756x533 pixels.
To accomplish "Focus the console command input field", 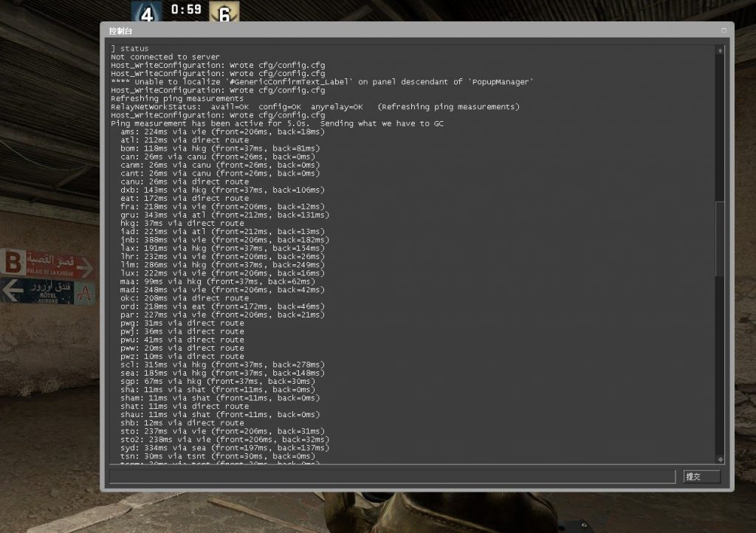I will 392,476.
